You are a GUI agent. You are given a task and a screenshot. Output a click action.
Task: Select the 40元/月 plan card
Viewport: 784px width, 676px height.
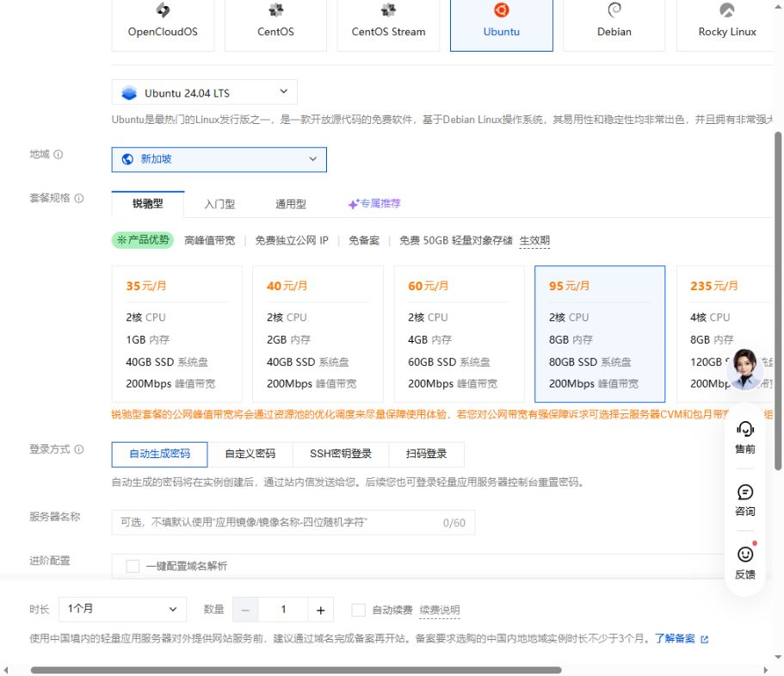318,334
